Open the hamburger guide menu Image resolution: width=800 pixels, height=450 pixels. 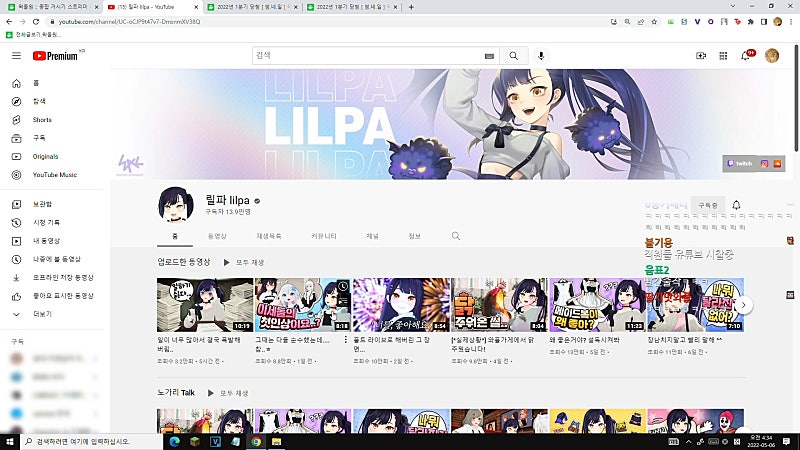coord(16,56)
